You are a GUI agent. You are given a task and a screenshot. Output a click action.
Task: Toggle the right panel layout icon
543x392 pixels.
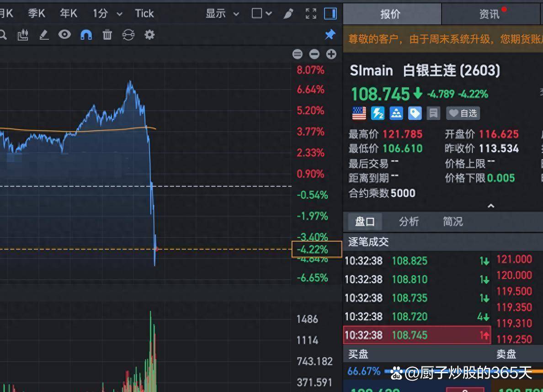coord(330,13)
